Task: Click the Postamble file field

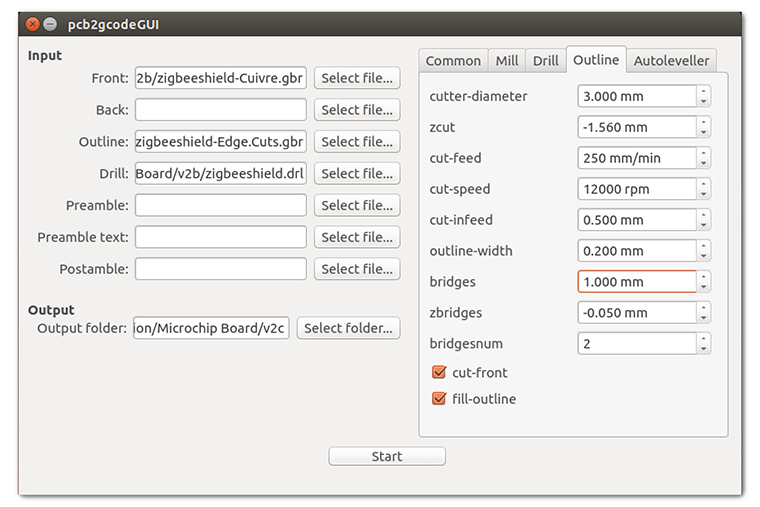Action: click(x=221, y=269)
